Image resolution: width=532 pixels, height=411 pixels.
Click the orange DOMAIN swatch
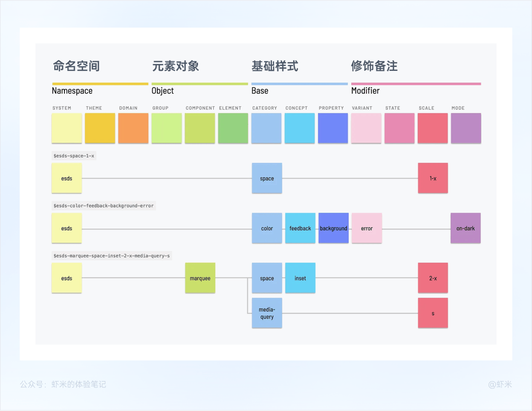tap(133, 128)
